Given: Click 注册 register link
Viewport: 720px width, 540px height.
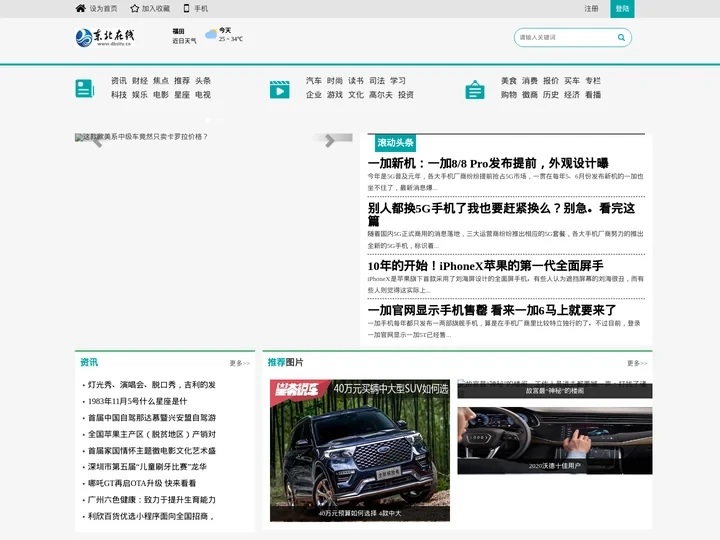Looking at the screenshot, I should (591, 8).
